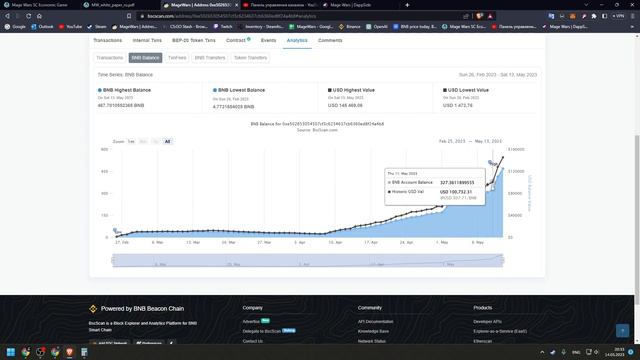Screen dimensions: 640x360
Task: Open Network Status footer link
Action: coord(371,341)
